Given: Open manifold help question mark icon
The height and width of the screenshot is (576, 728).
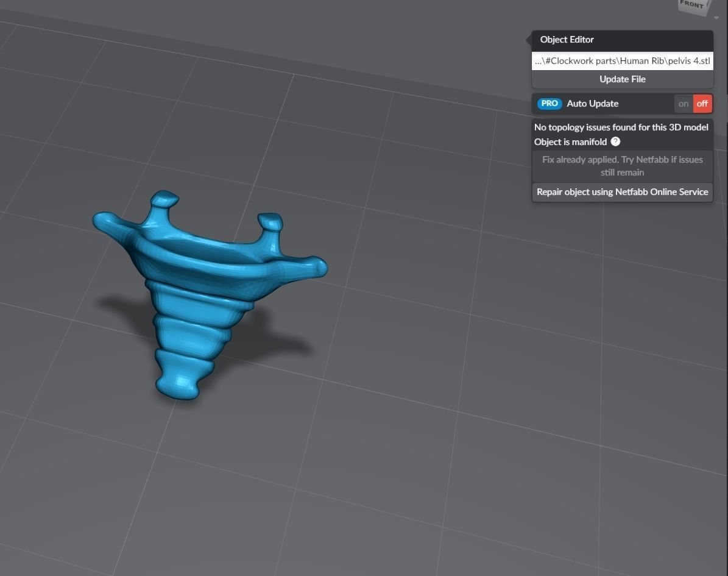Looking at the screenshot, I should [616, 141].
